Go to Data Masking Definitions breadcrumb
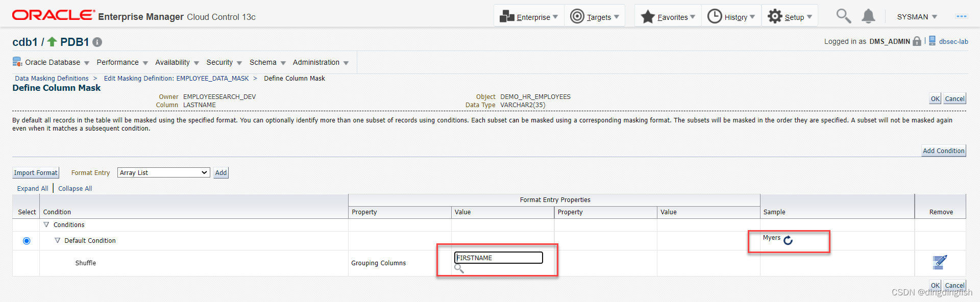 [x=52, y=78]
